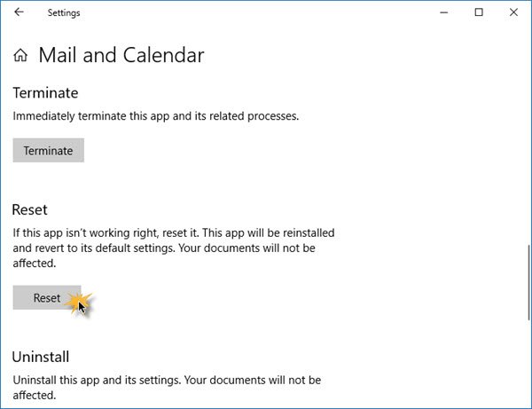Click the Mail and Calendar page heading

click(x=121, y=55)
